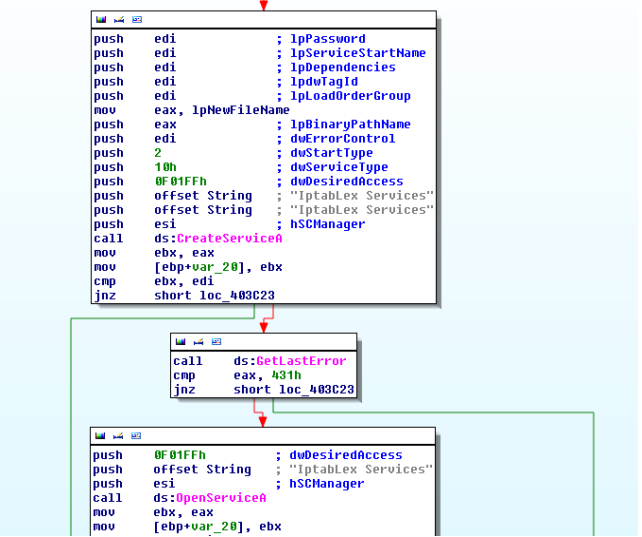Click the lpNewFileName operand
The image size is (642, 537).
pyautogui.click(x=240, y=110)
